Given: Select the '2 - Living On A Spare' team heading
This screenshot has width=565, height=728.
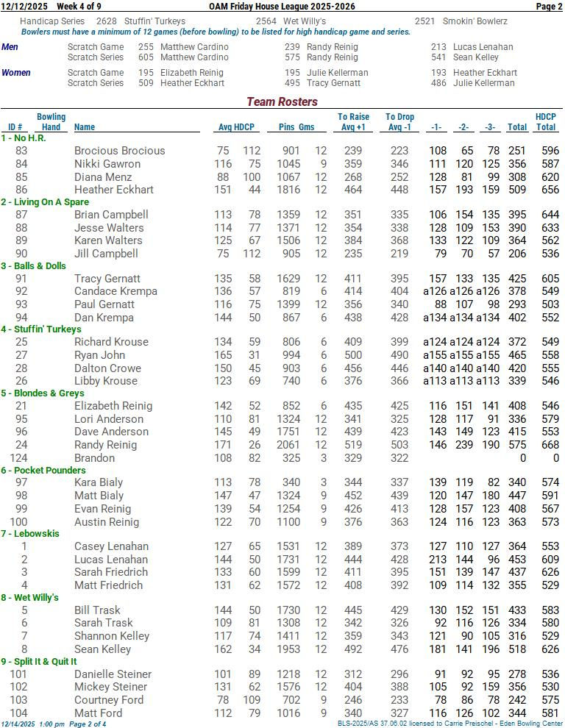Looking at the screenshot, I should pyautogui.click(x=45, y=202).
